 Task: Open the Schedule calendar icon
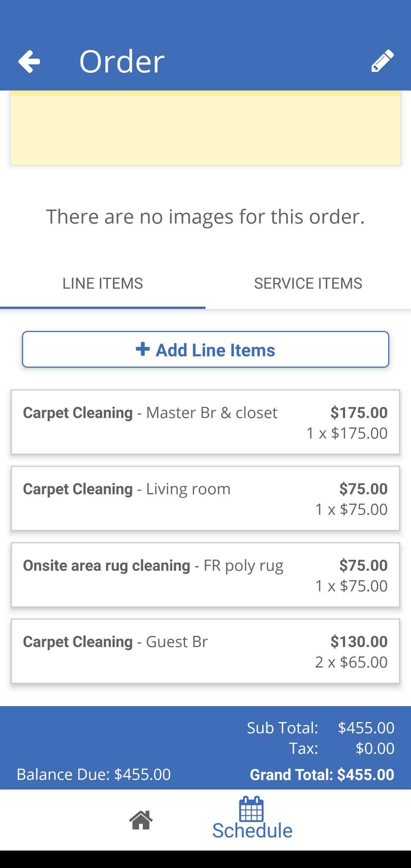[x=252, y=809]
